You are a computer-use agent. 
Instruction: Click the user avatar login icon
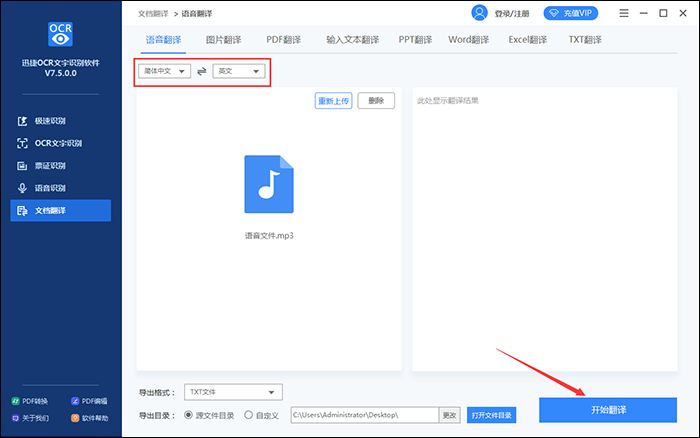tap(480, 14)
